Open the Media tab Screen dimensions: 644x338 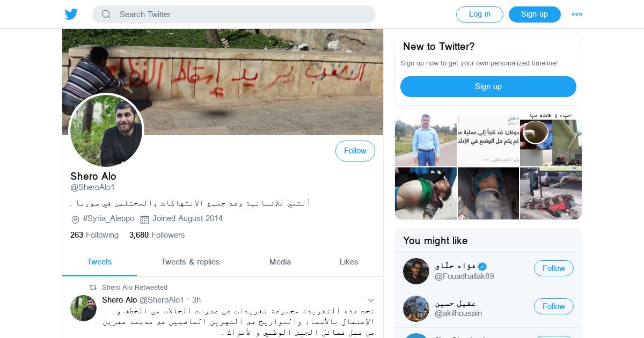click(x=280, y=262)
